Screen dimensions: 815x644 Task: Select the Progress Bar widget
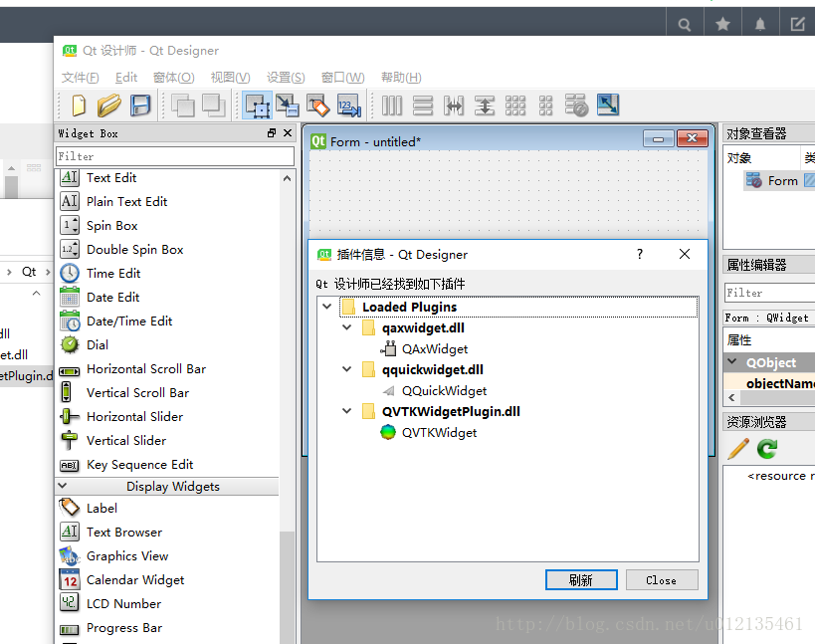point(124,628)
